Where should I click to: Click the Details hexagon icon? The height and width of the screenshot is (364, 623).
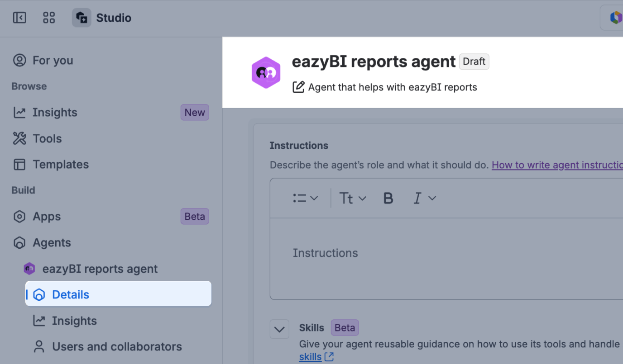(x=39, y=295)
